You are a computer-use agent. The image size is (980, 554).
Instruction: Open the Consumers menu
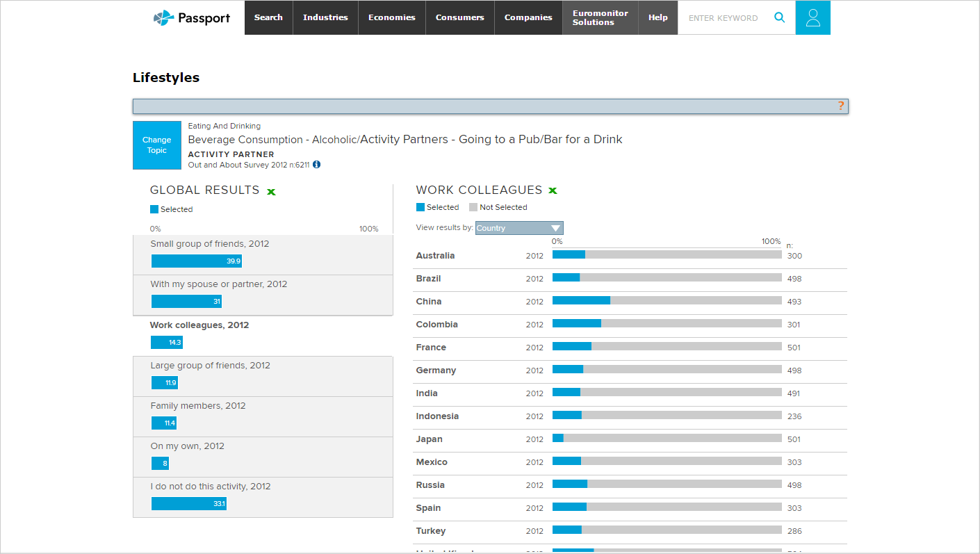click(x=459, y=18)
